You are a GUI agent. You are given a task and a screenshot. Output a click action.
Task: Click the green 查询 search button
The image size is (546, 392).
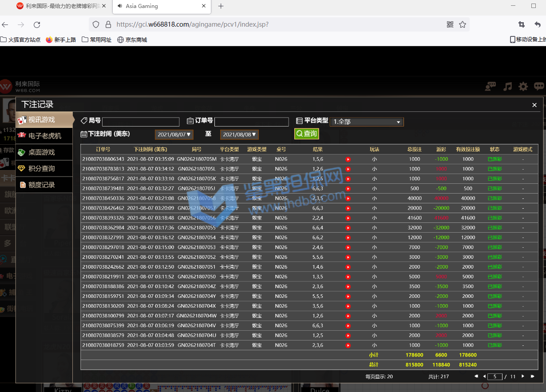[x=306, y=134]
